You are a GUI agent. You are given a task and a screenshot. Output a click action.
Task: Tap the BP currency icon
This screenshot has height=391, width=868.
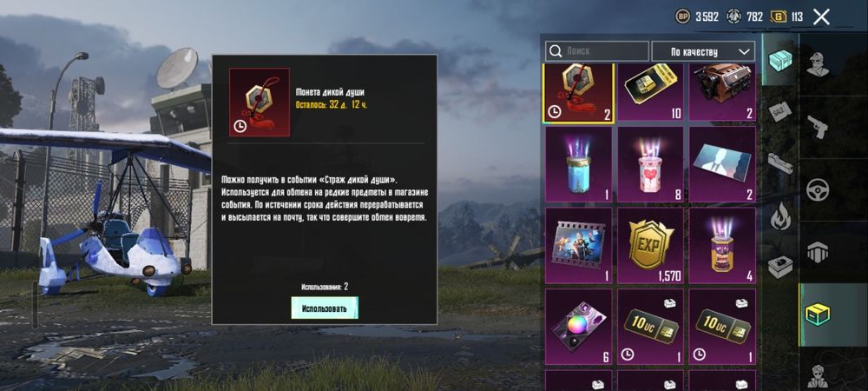pyautogui.click(x=682, y=17)
